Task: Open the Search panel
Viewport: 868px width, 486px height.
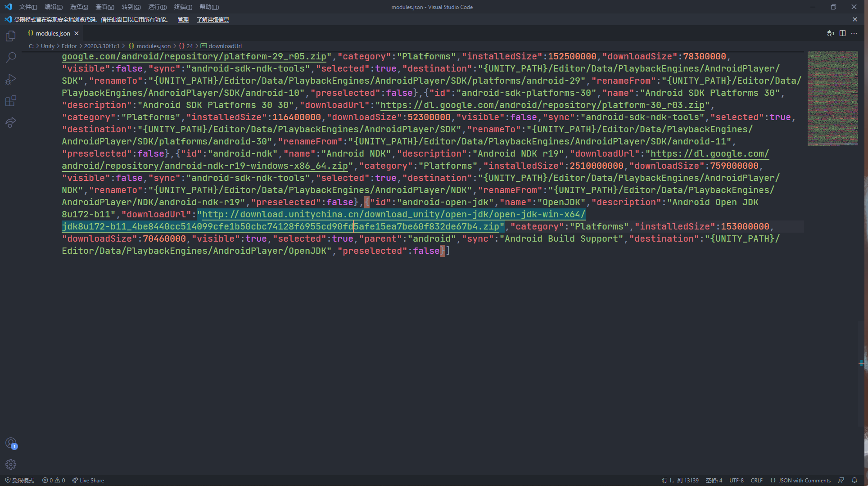Action: 10,57
